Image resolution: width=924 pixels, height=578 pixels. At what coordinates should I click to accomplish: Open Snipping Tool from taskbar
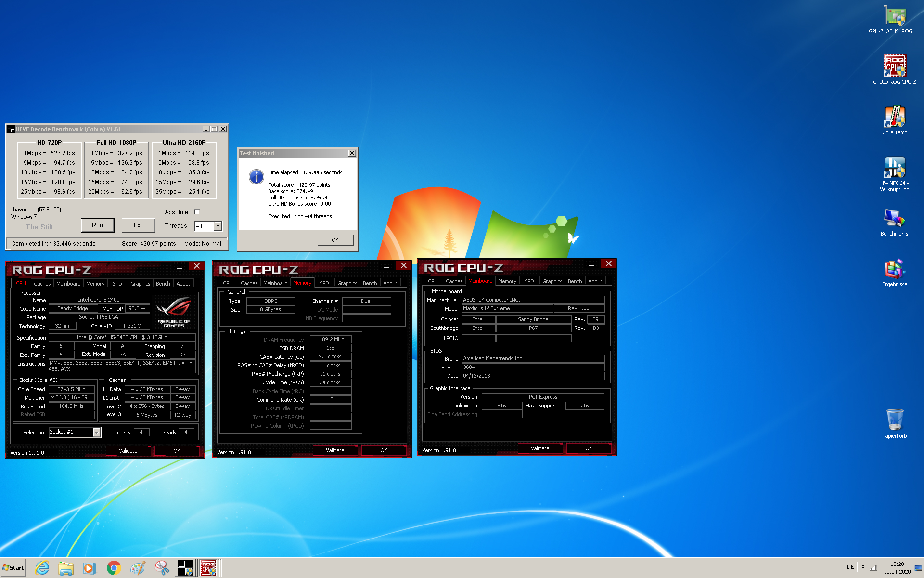[162, 568]
